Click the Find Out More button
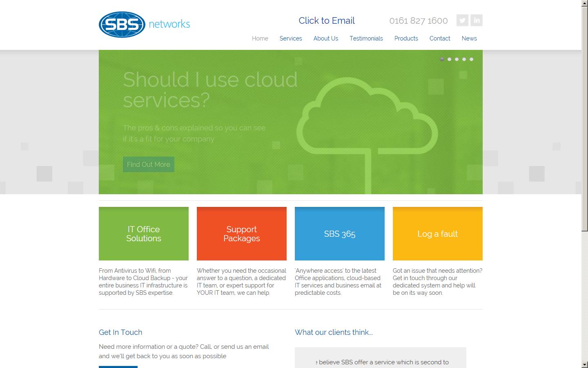 (148, 164)
